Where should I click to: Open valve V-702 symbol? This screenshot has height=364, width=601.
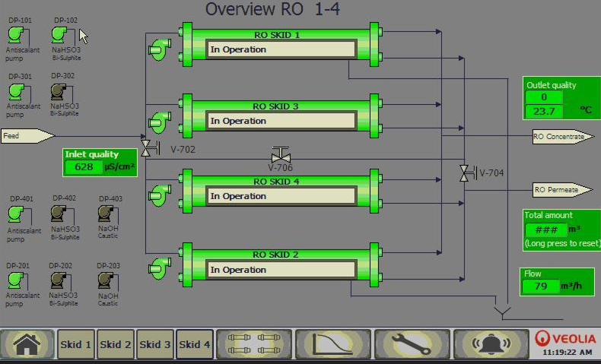(151, 148)
